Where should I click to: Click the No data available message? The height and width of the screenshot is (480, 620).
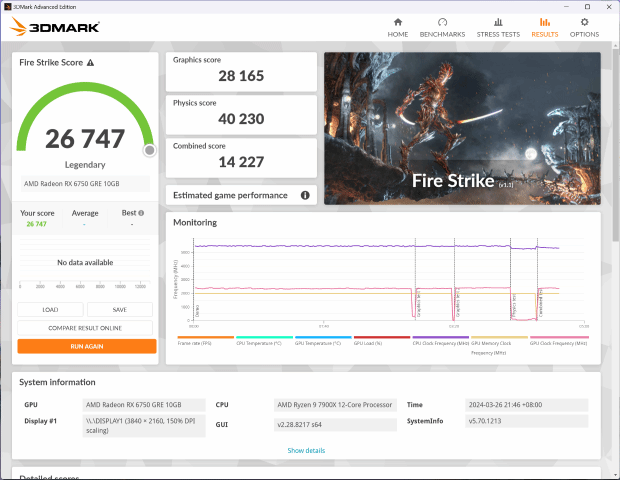[x=85, y=263]
